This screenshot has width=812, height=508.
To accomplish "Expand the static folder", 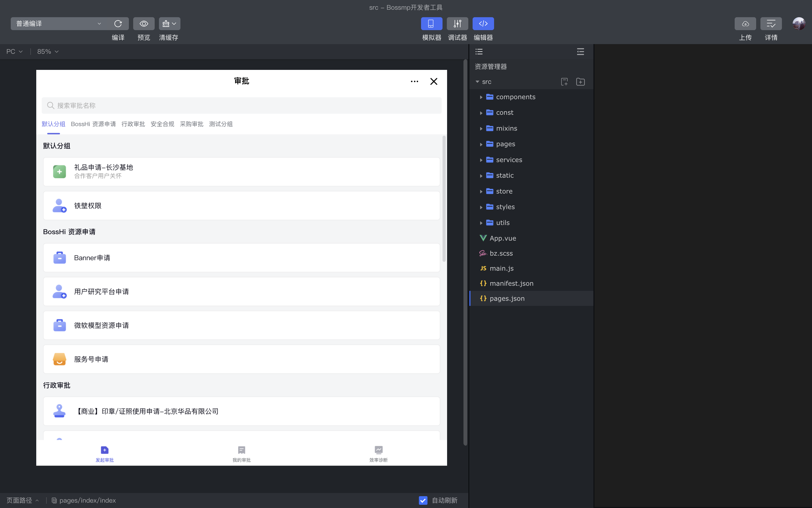I will coord(481,176).
